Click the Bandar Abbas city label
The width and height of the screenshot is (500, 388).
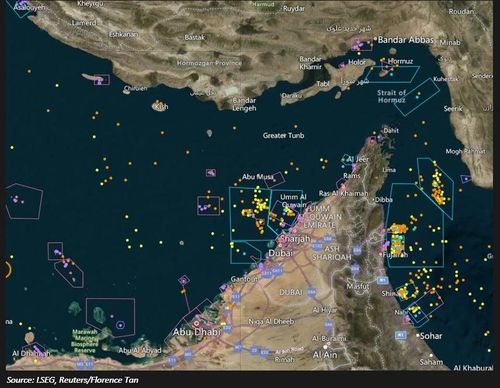(x=405, y=40)
